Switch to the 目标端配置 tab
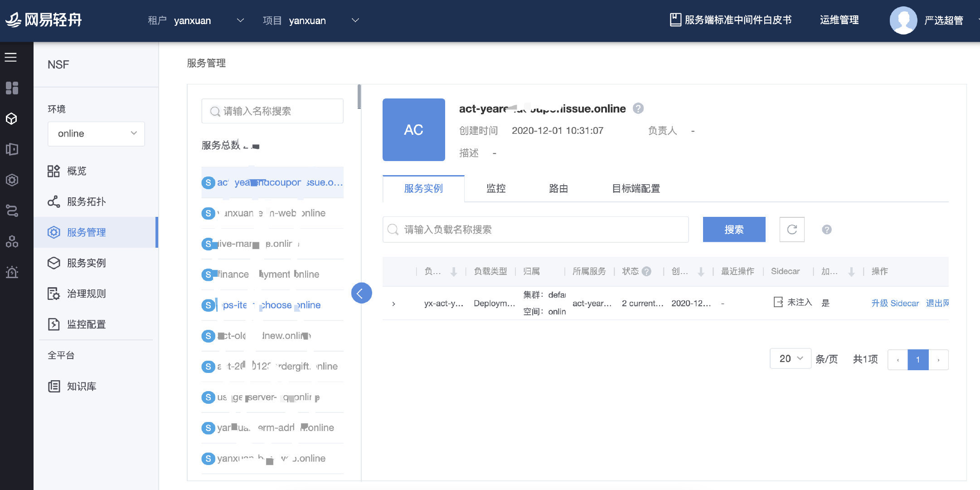The width and height of the screenshot is (980, 490). [x=636, y=189]
